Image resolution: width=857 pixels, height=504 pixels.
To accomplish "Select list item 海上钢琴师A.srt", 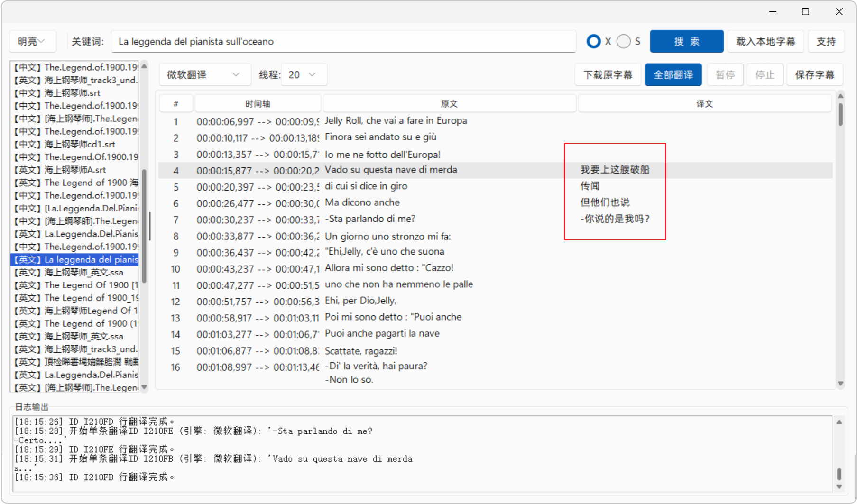I will tap(75, 170).
